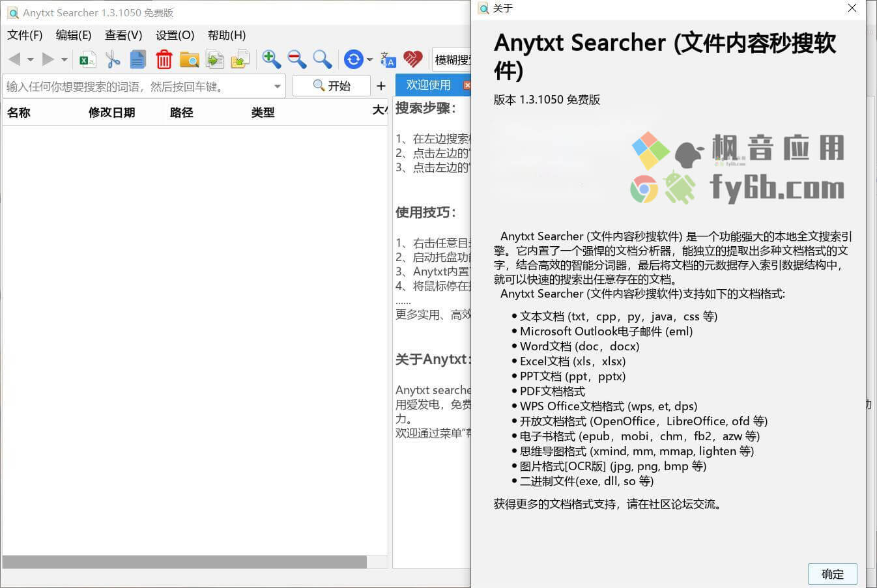Click the 图片格式[OCR版] list item

point(612,466)
